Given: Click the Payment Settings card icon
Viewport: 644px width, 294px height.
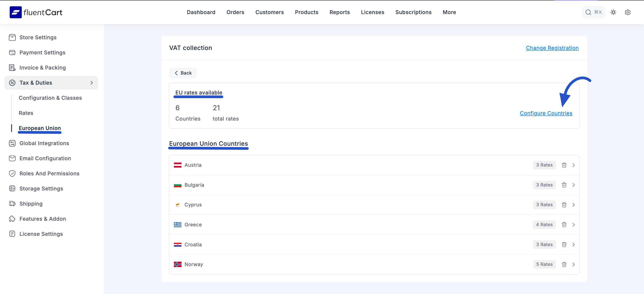Looking at the screenshot, I should 12,52.
